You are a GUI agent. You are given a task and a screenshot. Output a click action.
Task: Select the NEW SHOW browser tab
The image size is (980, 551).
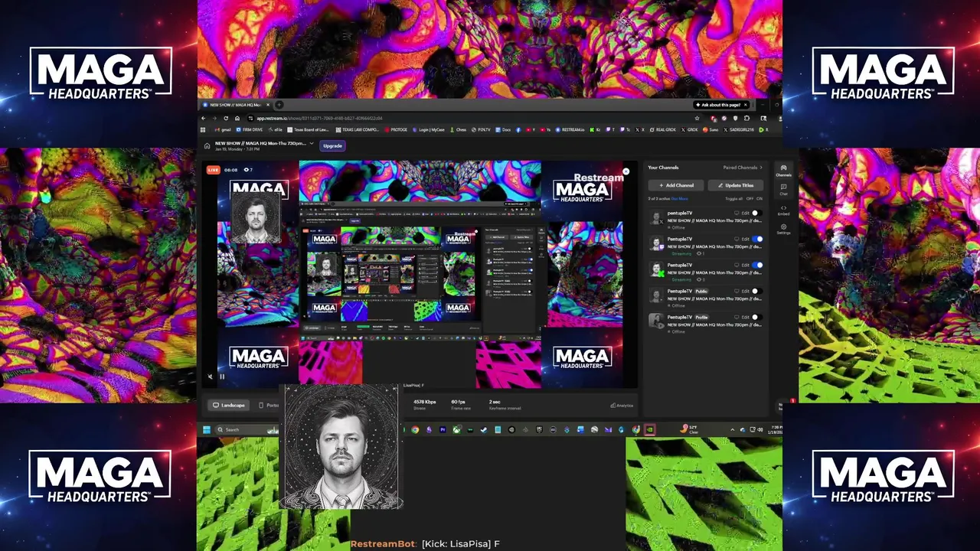coord(236,105)
